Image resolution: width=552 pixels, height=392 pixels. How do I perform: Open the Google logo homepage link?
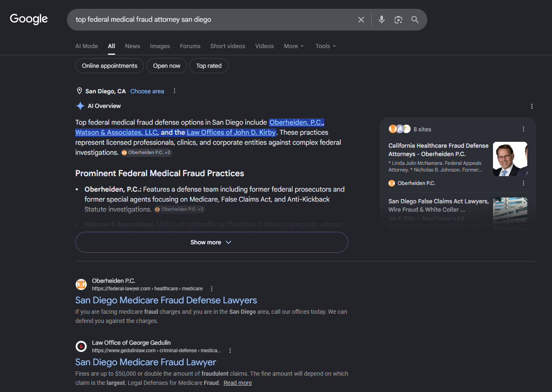click(x=29, y=19)
